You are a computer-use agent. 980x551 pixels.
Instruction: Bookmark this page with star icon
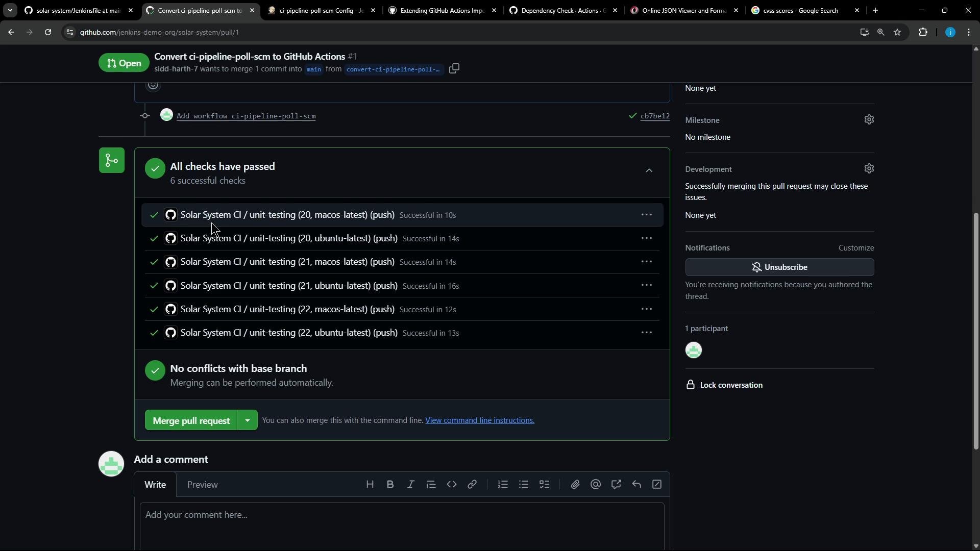898,32
